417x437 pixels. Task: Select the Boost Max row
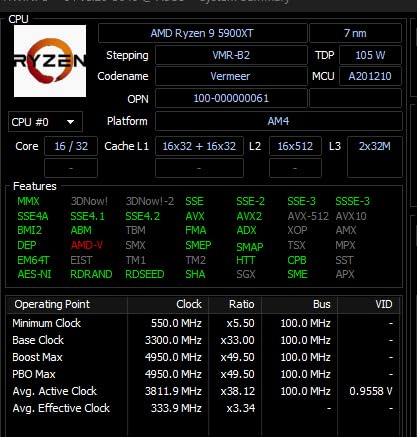[203, 357]
